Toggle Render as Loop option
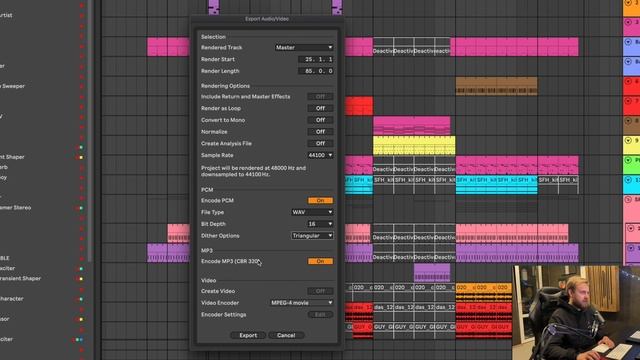This screenshot has width=640, height=360. point(320,109)
